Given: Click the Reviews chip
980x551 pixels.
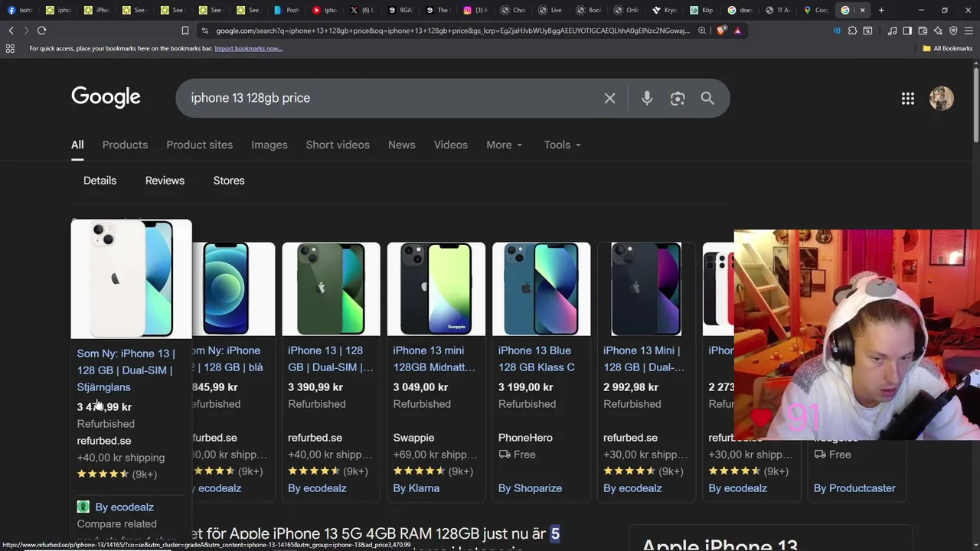Looking at the screenshot, I should click(x=165, y=181).
